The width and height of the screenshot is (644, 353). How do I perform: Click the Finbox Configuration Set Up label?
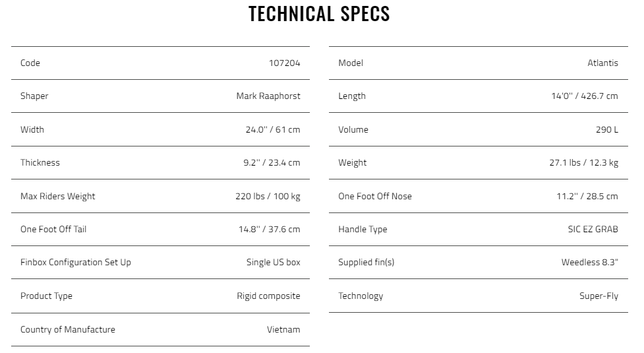click(x=76, y=262)
